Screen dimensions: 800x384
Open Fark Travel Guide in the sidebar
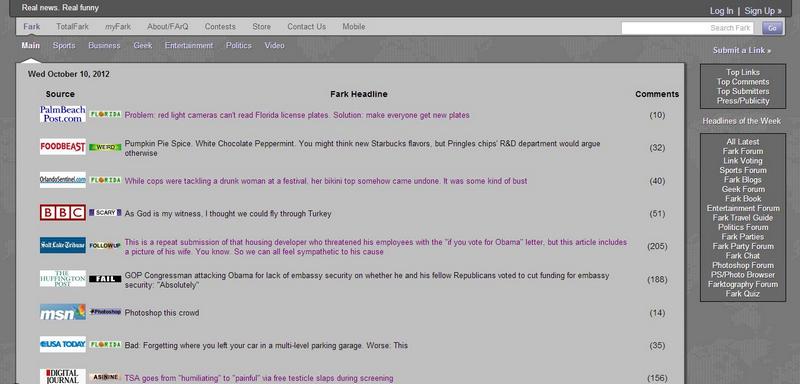click(743, 218)
